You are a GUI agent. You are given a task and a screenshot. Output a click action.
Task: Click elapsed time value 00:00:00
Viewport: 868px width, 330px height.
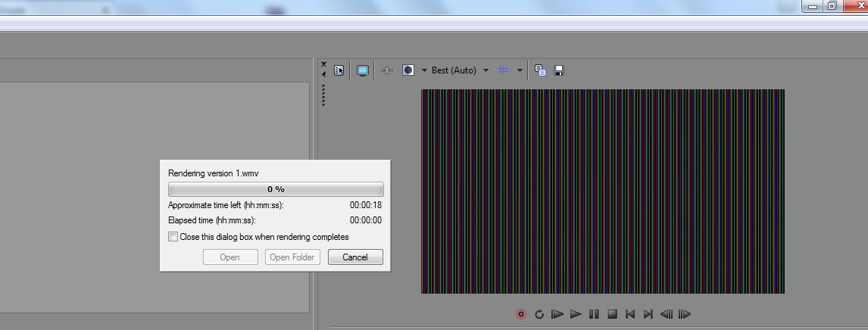point(366,220)
